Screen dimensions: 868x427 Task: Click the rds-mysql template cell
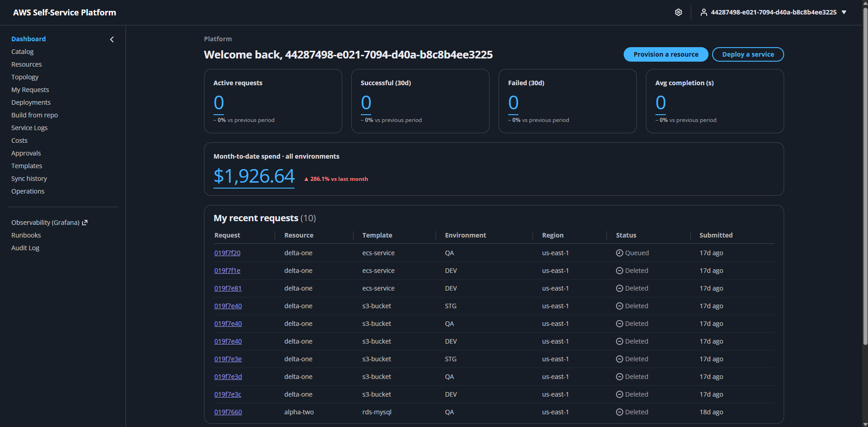pos(377,412)
